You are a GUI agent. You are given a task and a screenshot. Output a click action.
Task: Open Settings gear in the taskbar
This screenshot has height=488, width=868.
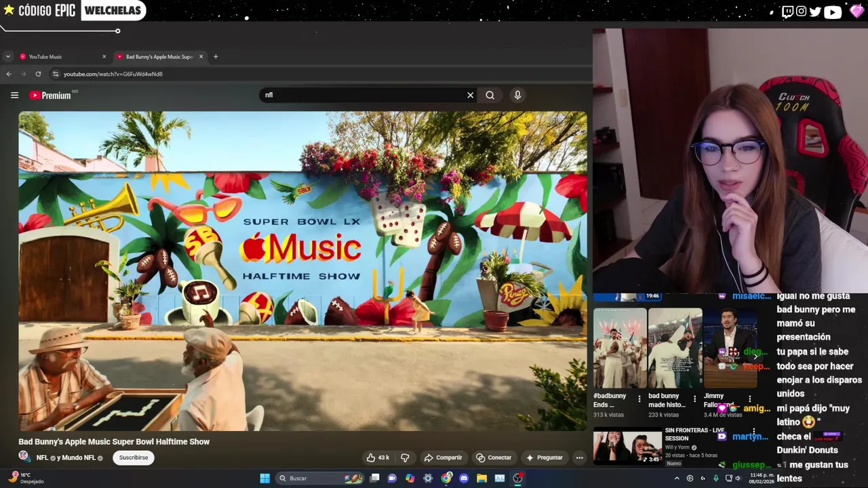tap(427, 479)
